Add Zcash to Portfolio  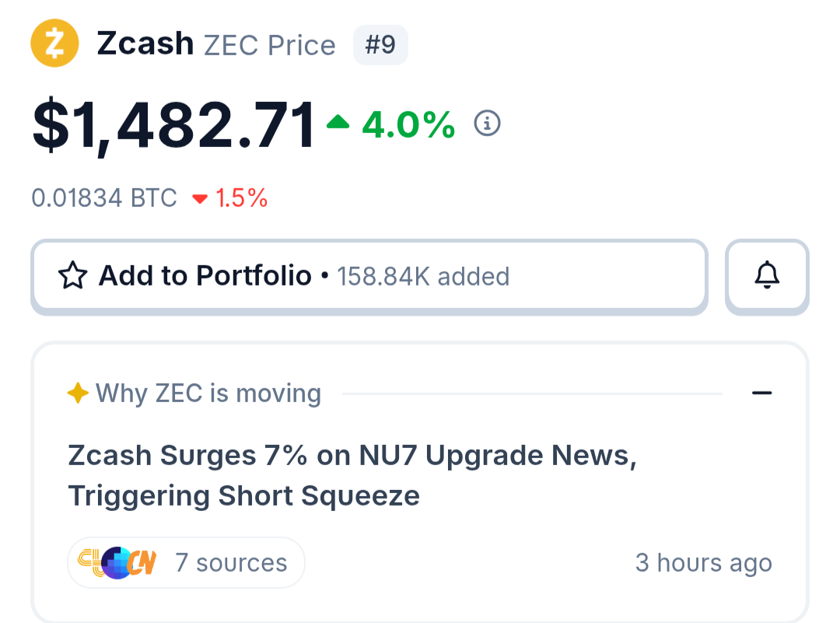(x=369, y=276)
